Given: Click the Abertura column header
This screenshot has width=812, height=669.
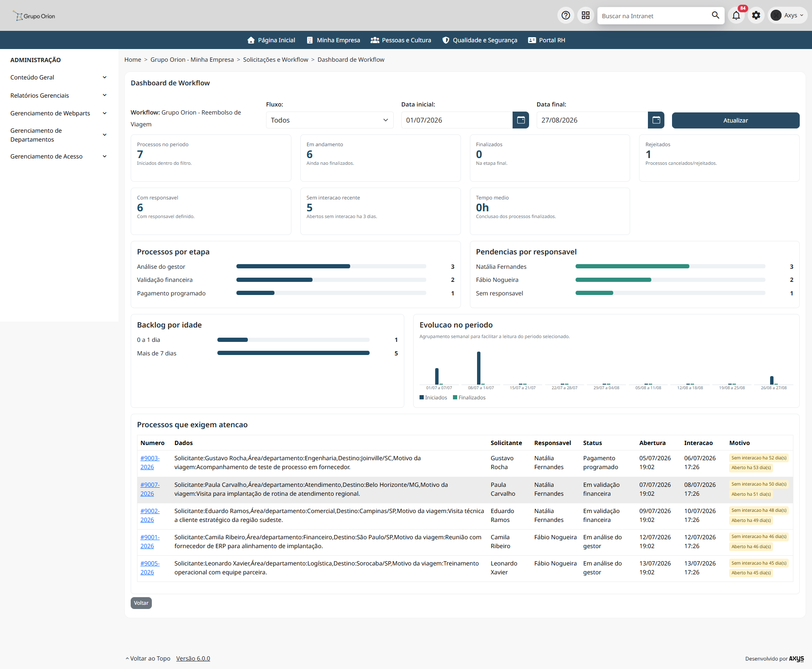Looking at the screenshot, I should (652, 443).
